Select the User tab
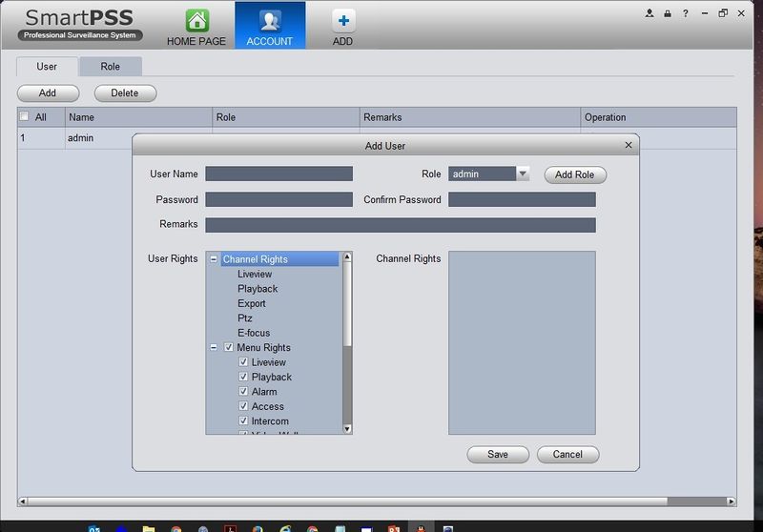This screenshot has height=532, width=763. click(47, 67)
